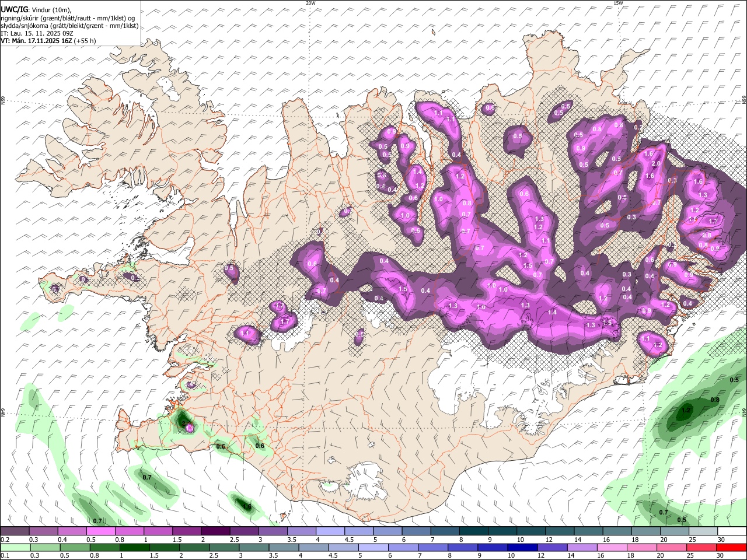Click the '0.1' label on the lower scale
Screen dimensions: 747x560
[x=5, y=556]
